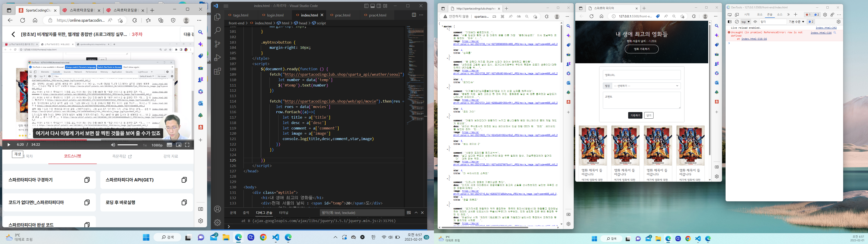Image resolution: width=868 pixels, height=244 pixels.
Task: Open editor More Actions menu in VS Code
Action: (x=421, y=15)
